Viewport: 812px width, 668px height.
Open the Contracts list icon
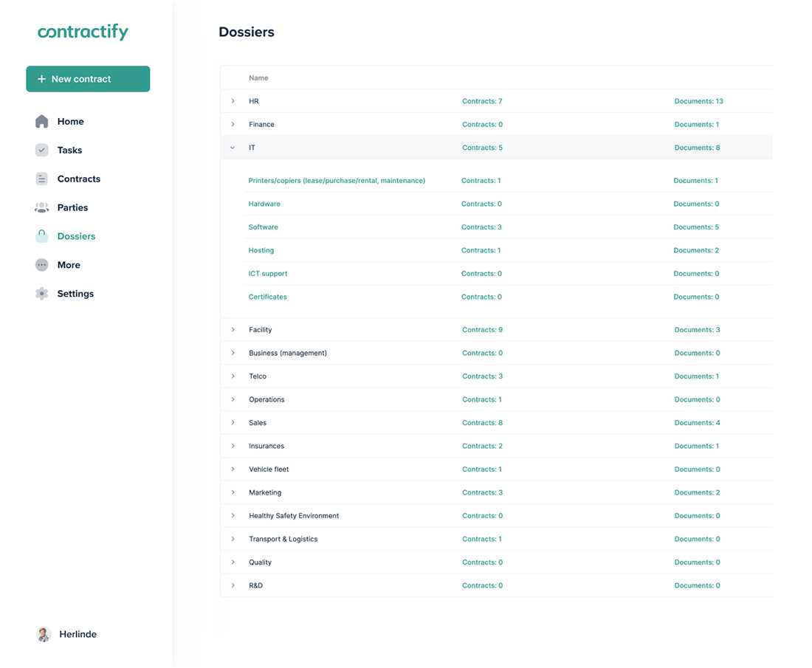click(x=42, y=179)
